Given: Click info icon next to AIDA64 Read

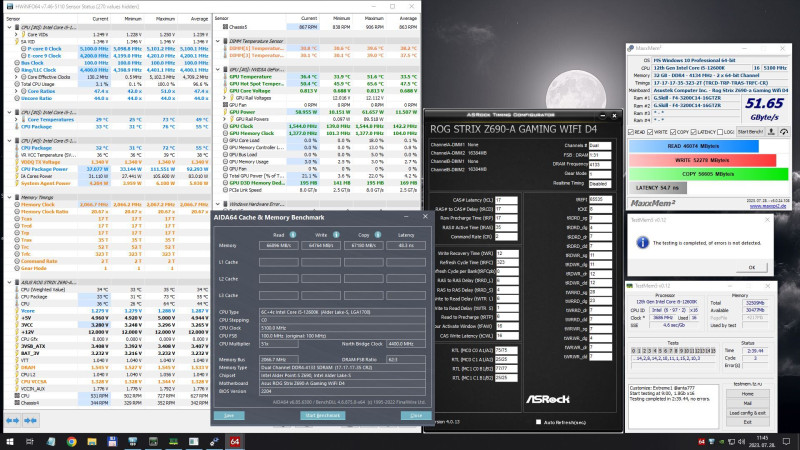Looking at the screenshot, I should (x=293, y=235).
